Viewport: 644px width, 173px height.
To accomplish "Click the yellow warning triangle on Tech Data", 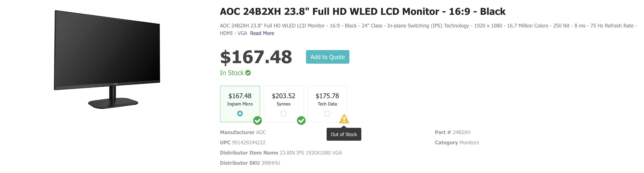I will click(x=344, y=119).
